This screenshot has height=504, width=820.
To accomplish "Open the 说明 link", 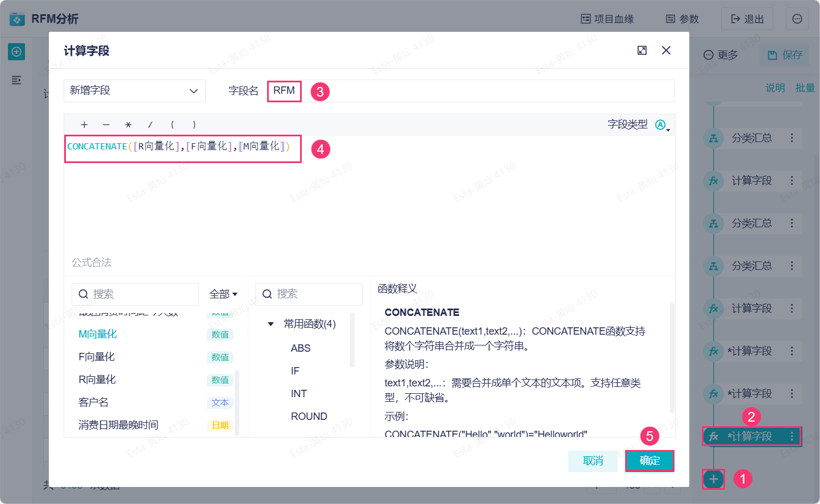I will point(775,88).
